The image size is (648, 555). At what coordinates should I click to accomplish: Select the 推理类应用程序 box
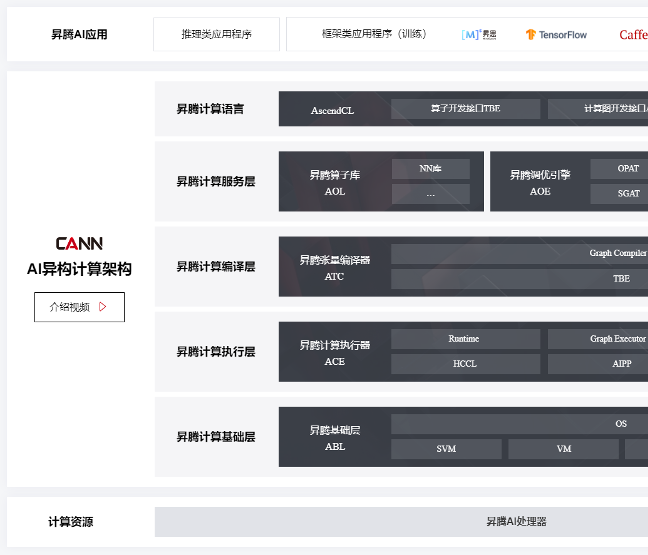[216, 34]
